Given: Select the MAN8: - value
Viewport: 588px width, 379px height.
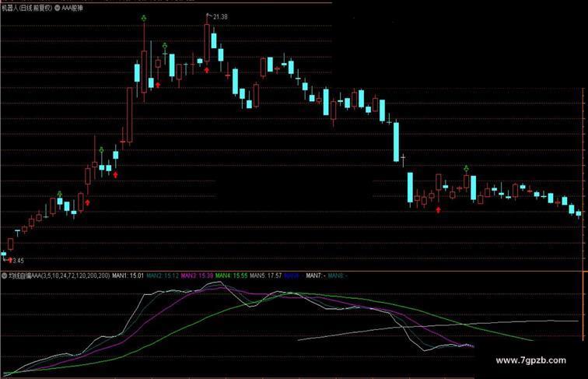Looking at the screenshot, I should pyautogui.click(x=338, y=275).
